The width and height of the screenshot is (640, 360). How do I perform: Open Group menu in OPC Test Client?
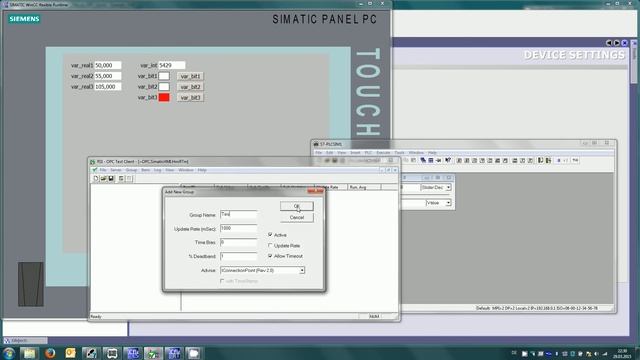point(131,170)
